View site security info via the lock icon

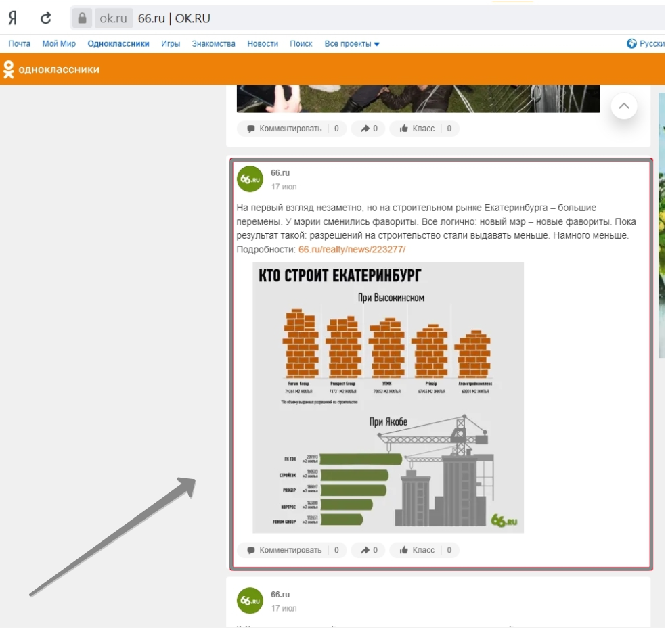click(x=82, y=18)
